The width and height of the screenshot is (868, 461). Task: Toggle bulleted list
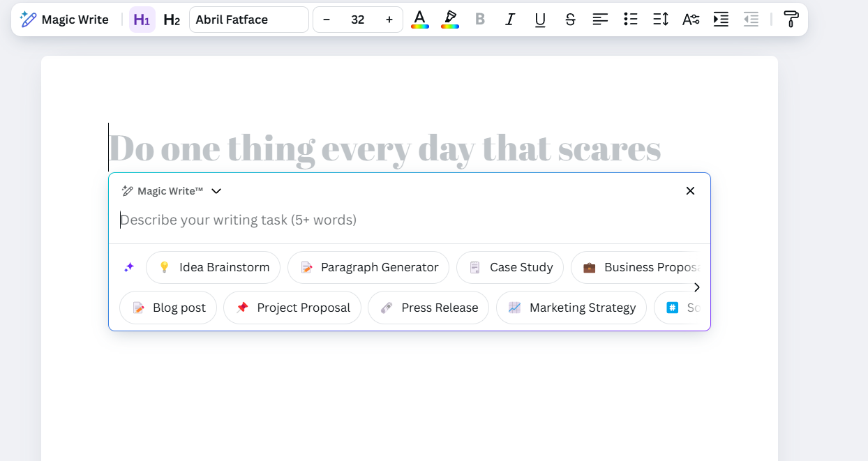(631, 20)
